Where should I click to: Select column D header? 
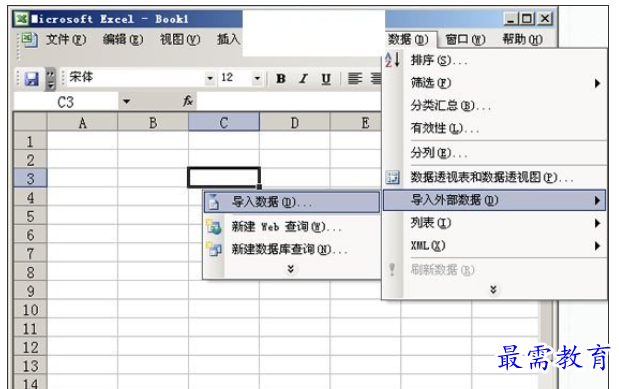[294, 123]
